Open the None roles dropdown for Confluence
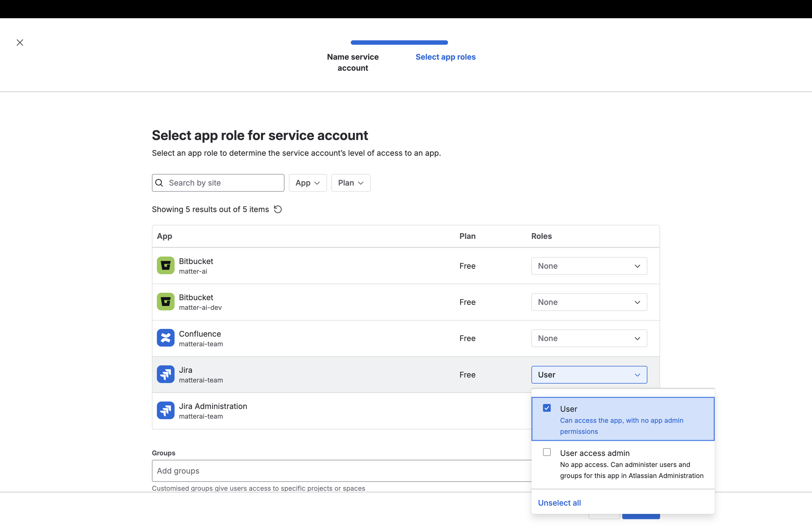812x528 pixels. coord(589,338)
